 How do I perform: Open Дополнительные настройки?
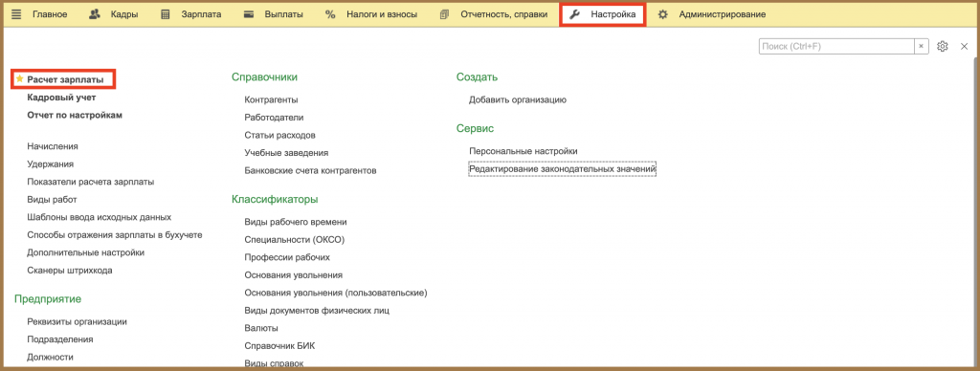pos(85,253)
